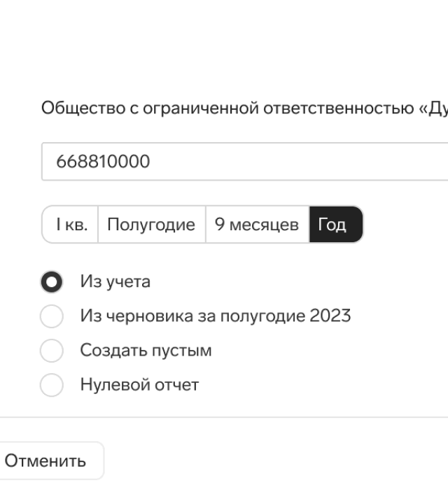448x504 pixels.
Task: Switch to the 'I кв.' period tab
Action: pyautogui.click(x=71, y=225)
